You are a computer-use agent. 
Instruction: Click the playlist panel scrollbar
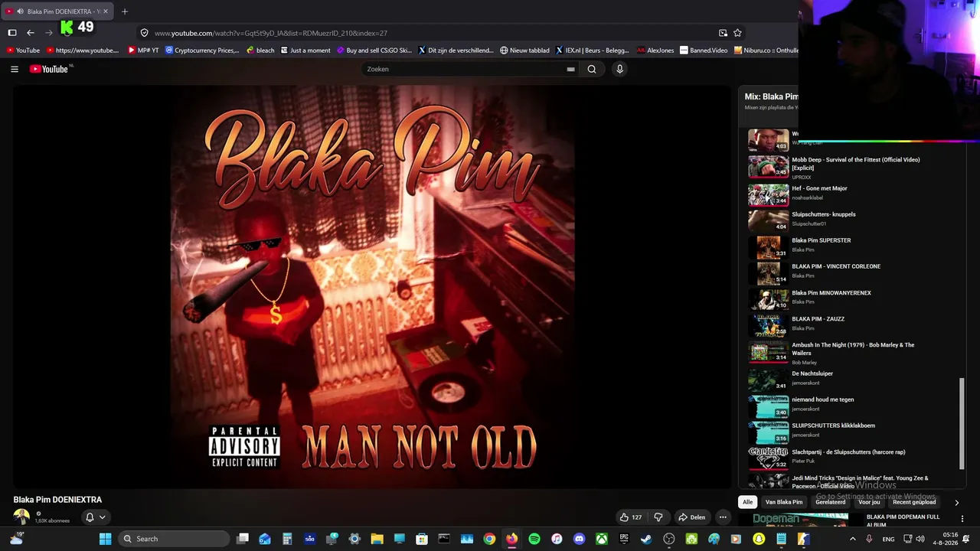pos(962,423)
